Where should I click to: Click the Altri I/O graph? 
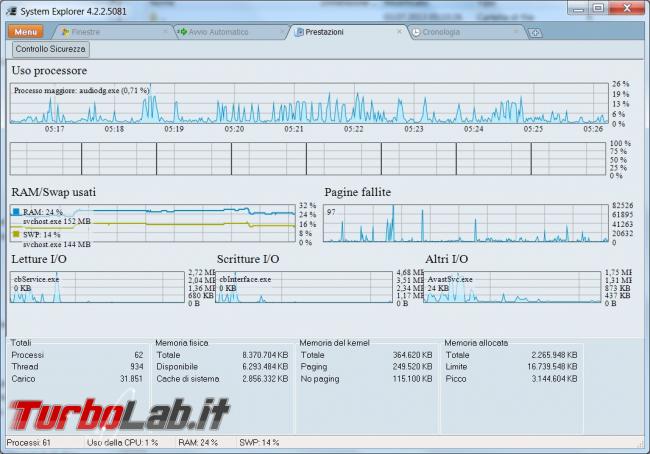pyautogui.click(x=512, y=287)
